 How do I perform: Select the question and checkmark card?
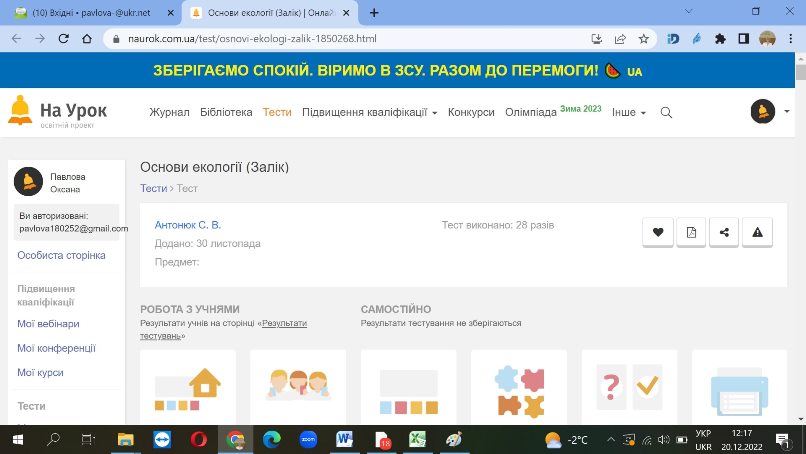[x=629, y=387]
